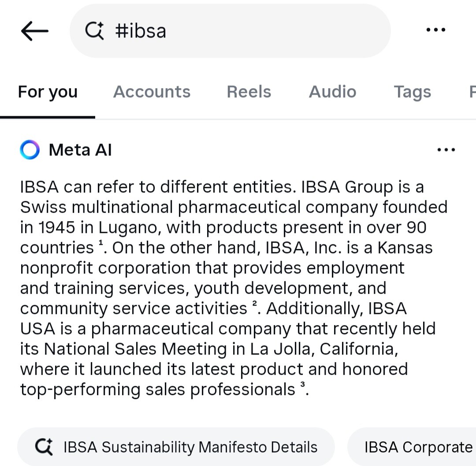
Task: Click the Meta AI ring logo
Action: click(30, 150)
